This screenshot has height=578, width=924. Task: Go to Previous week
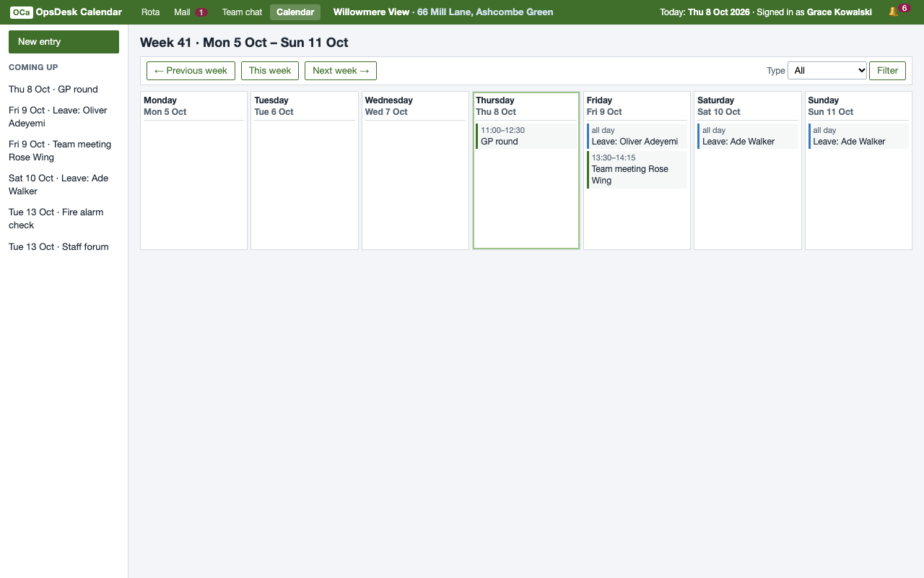191,71
